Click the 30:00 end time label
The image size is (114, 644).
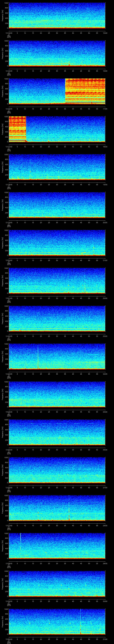tap(105, 601)
